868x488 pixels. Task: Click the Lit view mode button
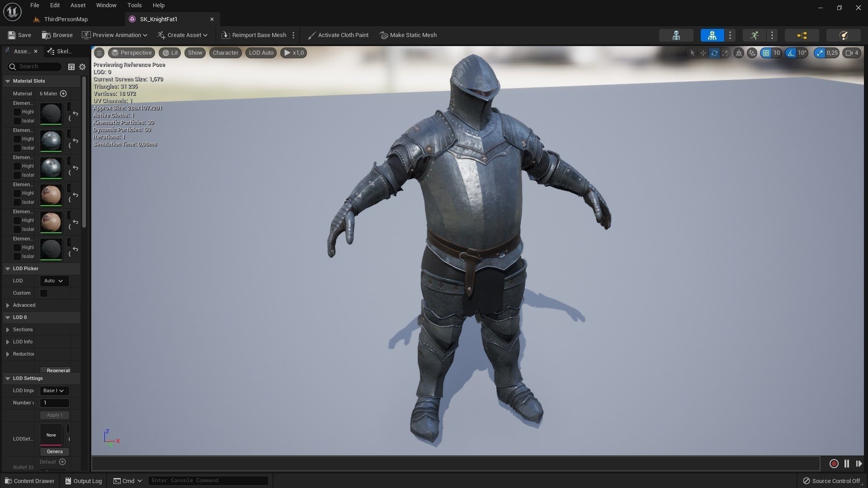(170, 53)
